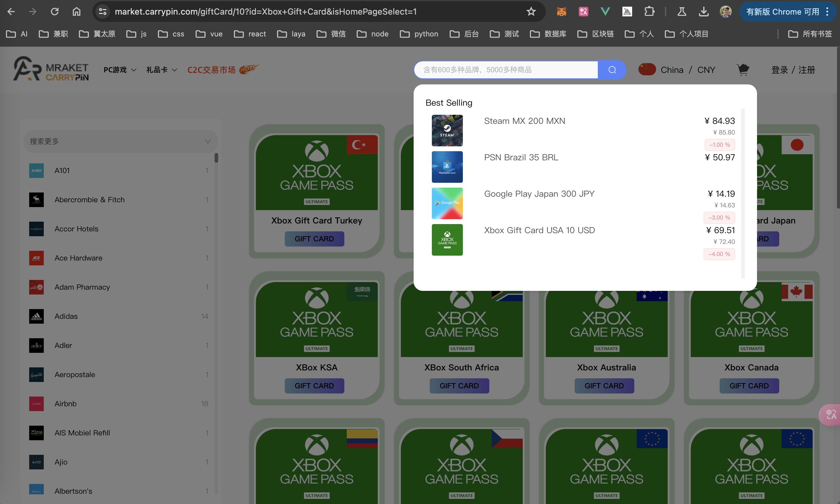Open the AI bookmarks folder
This screenshot has height=504, width=840.
click(17, 34)
